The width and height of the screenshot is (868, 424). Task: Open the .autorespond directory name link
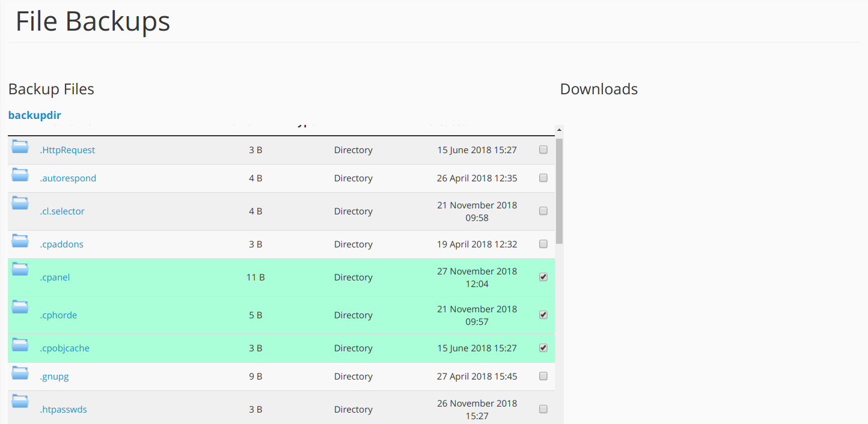(68, 178)
